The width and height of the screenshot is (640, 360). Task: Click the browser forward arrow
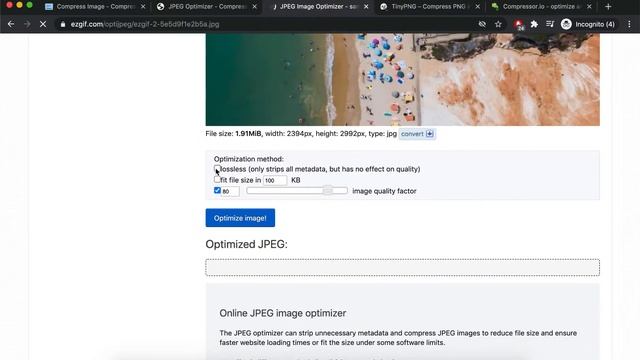[27, 24]
